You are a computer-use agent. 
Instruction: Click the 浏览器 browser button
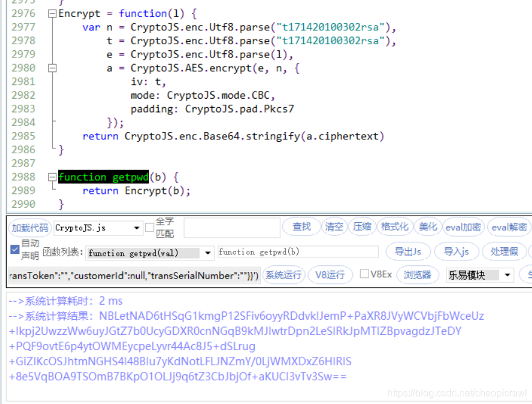[x=418, y=274]
